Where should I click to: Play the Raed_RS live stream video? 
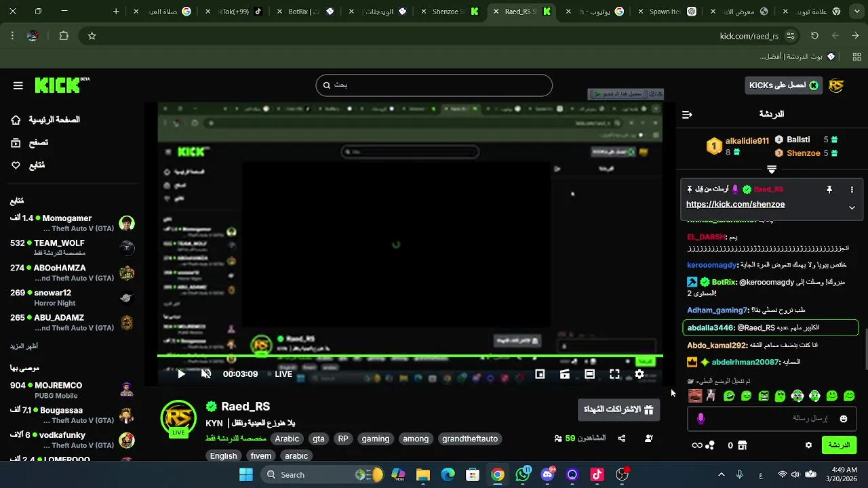click(181, 374)
